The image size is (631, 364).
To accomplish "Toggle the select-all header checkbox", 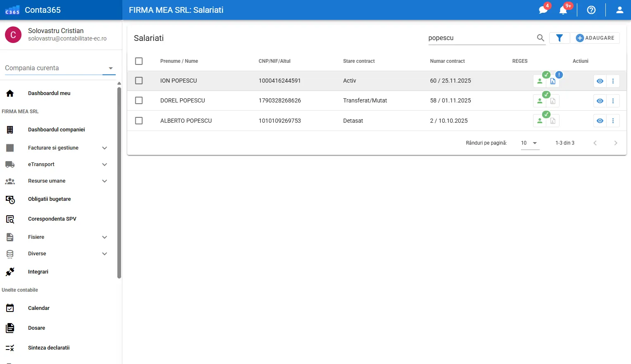I will pyautogui.click(x=139, y=61).
